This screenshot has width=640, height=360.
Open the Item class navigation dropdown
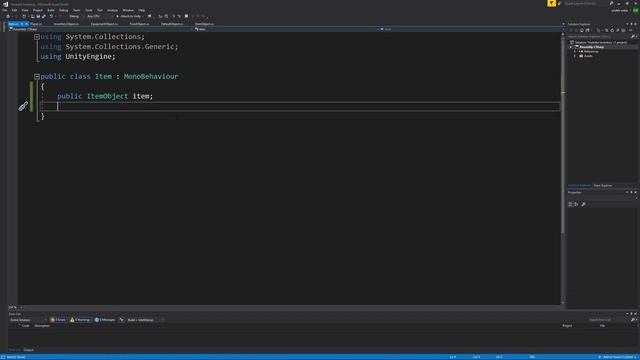click(x=287, y=29)
